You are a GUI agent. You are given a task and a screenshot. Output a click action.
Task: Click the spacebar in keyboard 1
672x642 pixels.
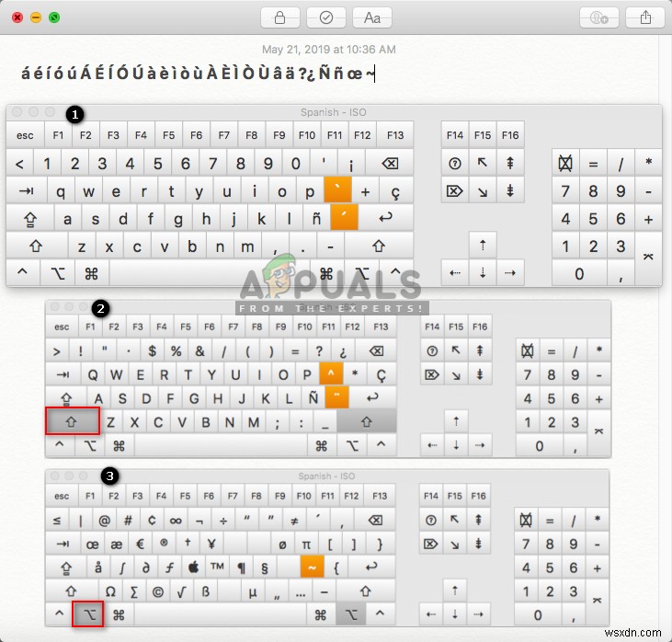tap(210, 273)
